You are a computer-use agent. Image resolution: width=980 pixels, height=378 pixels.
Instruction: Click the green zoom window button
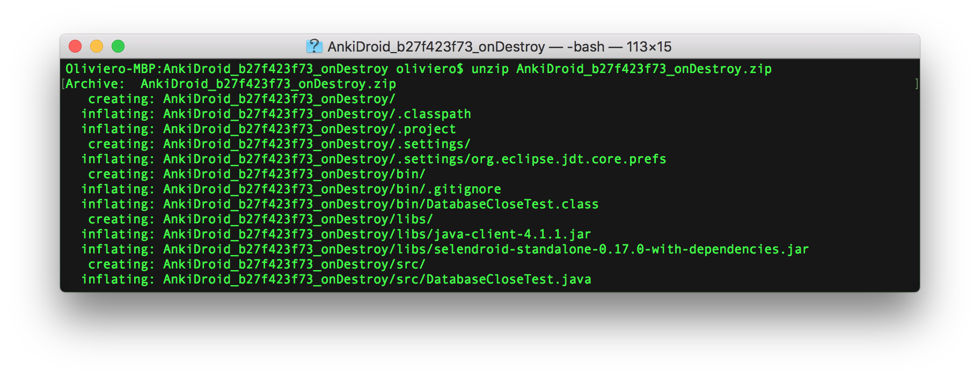118,47
